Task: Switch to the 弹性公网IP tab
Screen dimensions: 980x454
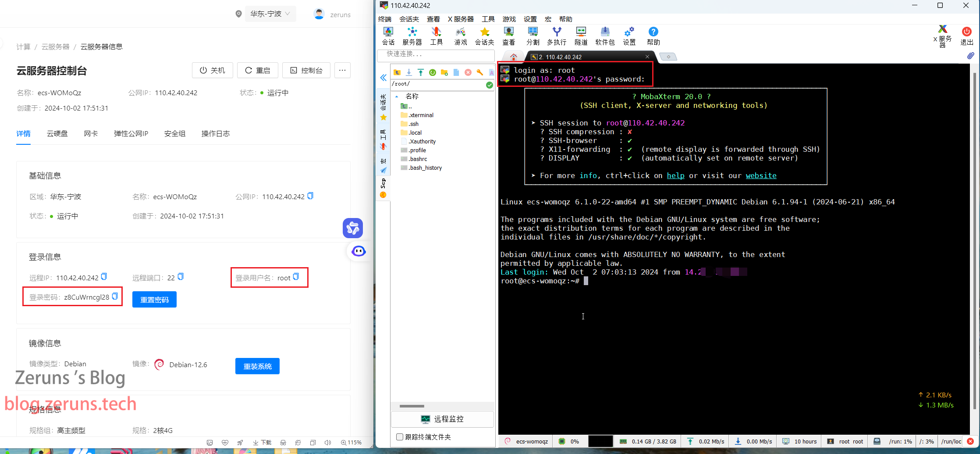Action: point(131,133)
